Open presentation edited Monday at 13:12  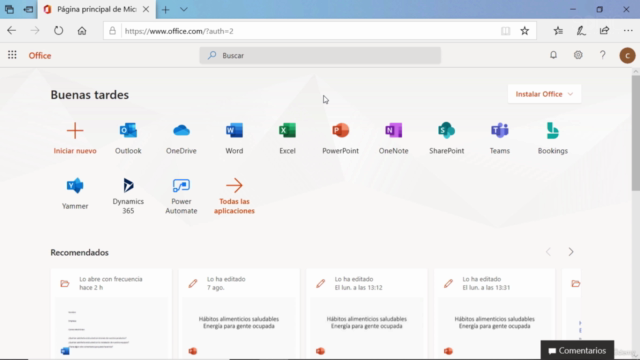tap(367, 313)
